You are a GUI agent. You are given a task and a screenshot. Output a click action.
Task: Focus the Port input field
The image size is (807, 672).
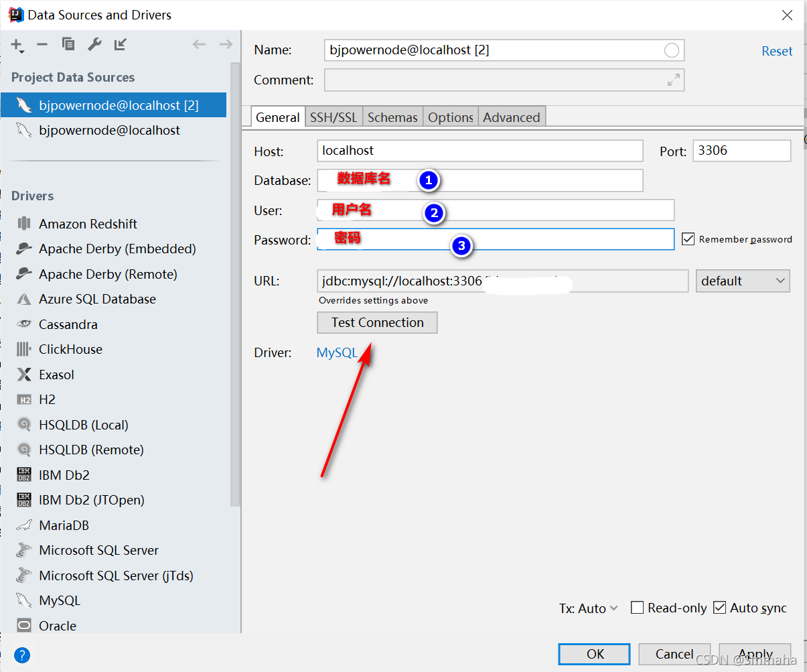coord(741,150)
